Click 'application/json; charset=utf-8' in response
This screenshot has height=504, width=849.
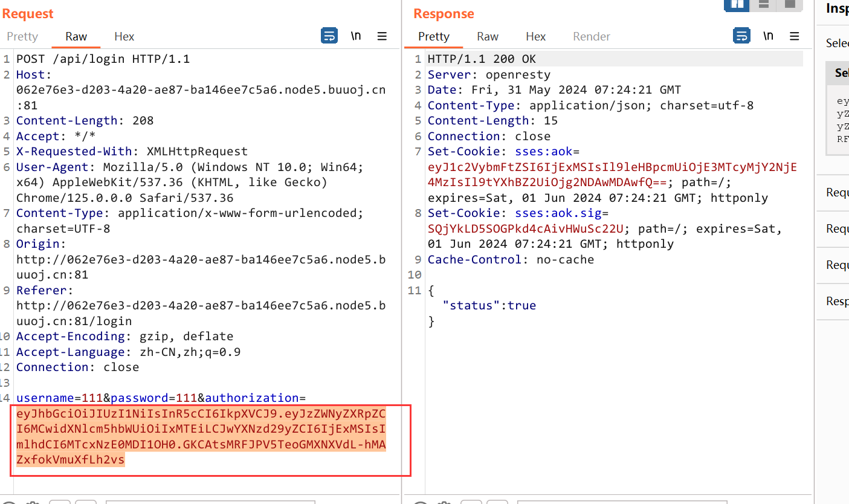[x=641, y=106]
